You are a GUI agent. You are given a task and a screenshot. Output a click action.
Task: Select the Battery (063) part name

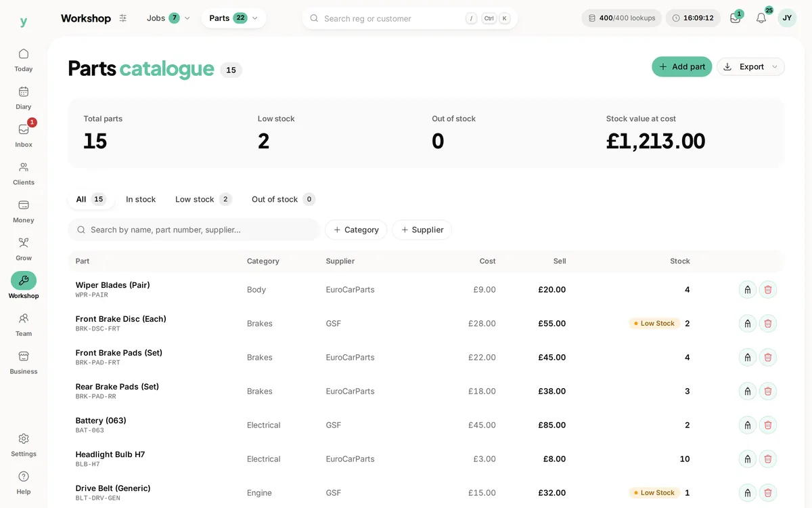click(101, 421)
